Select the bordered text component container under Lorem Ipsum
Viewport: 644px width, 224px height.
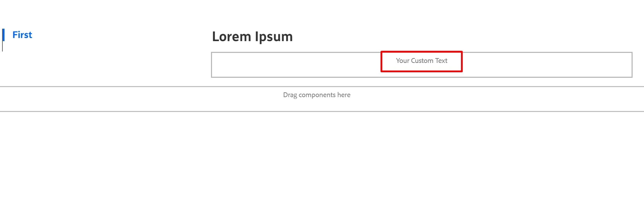[422, 65]
